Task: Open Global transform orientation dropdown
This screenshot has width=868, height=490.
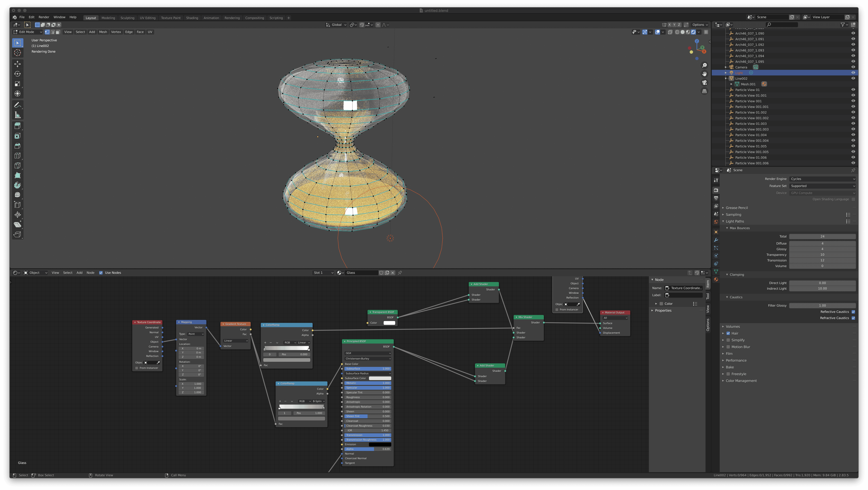Action: pos(336,25)
